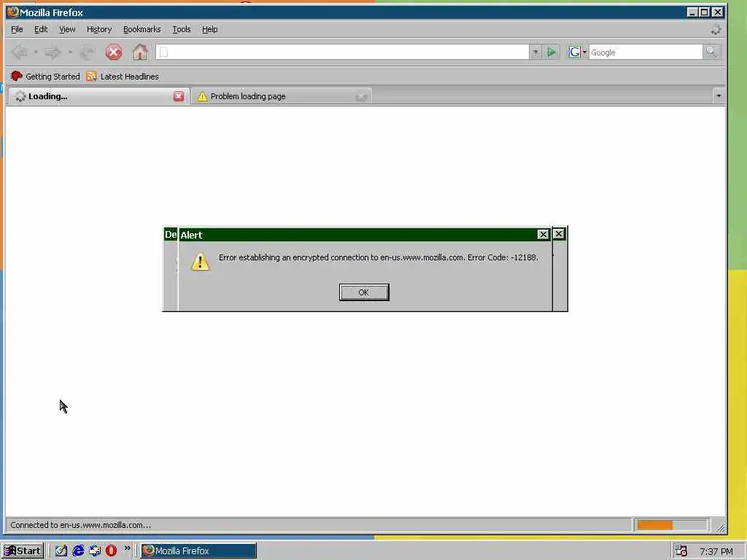Launch Opera from quick launch
Viewport: 747px width, 560px height.
tap(111, 551)
